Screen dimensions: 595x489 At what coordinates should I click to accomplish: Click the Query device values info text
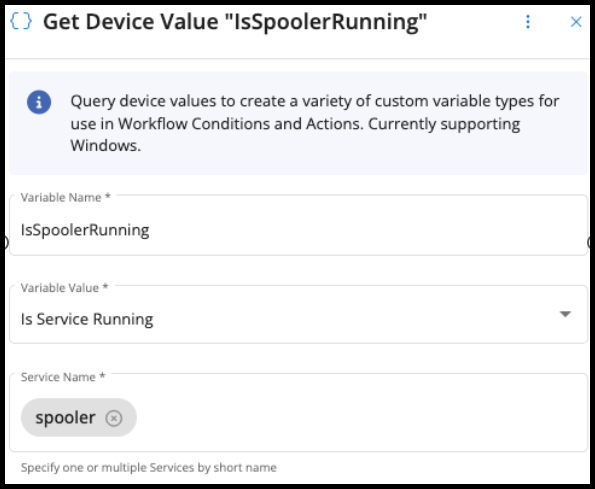tap(315, 123)
